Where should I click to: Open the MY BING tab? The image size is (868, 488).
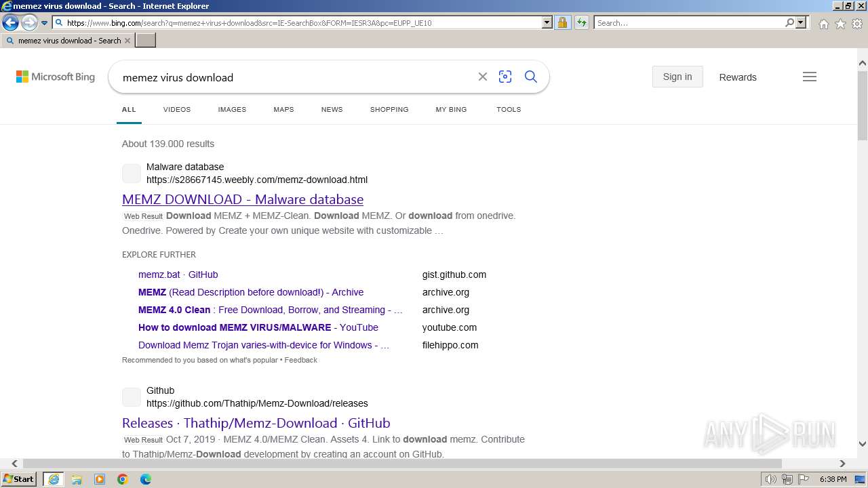(x=451, y=109)
